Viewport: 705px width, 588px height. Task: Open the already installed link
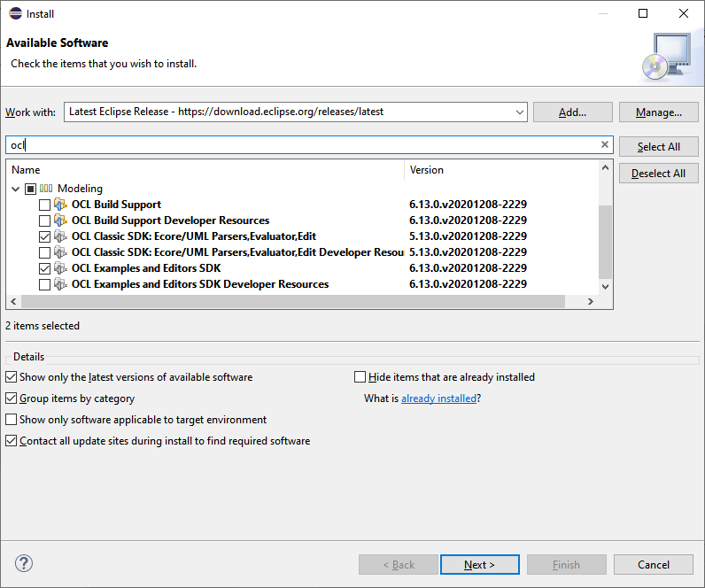[x=438, y=398]
